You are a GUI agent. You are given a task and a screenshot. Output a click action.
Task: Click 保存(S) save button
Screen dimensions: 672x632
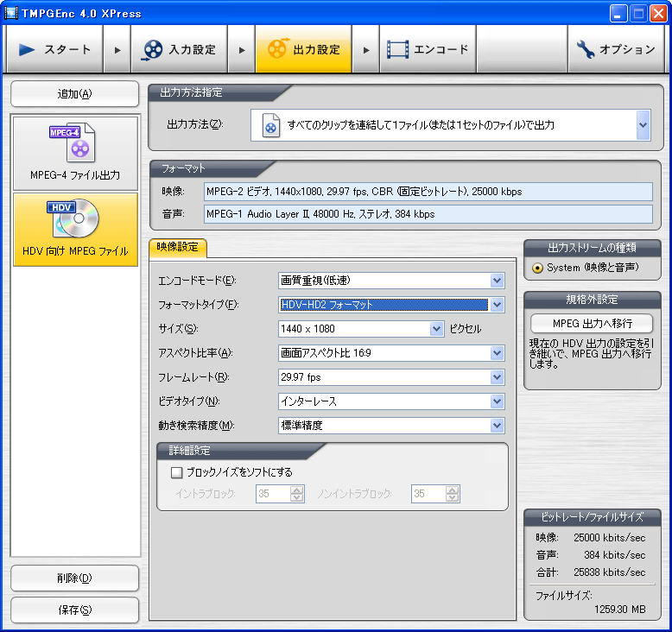tap(74, 610)
